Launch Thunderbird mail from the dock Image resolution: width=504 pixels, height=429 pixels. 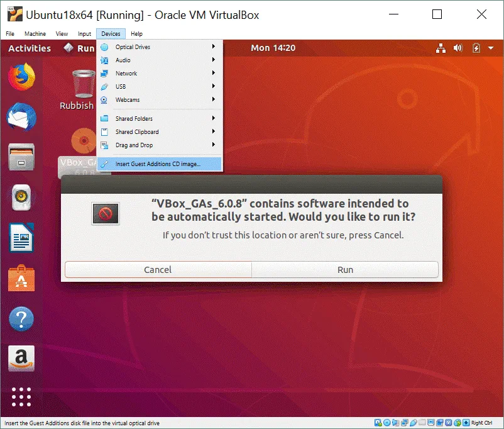click(x=21, y=118)
